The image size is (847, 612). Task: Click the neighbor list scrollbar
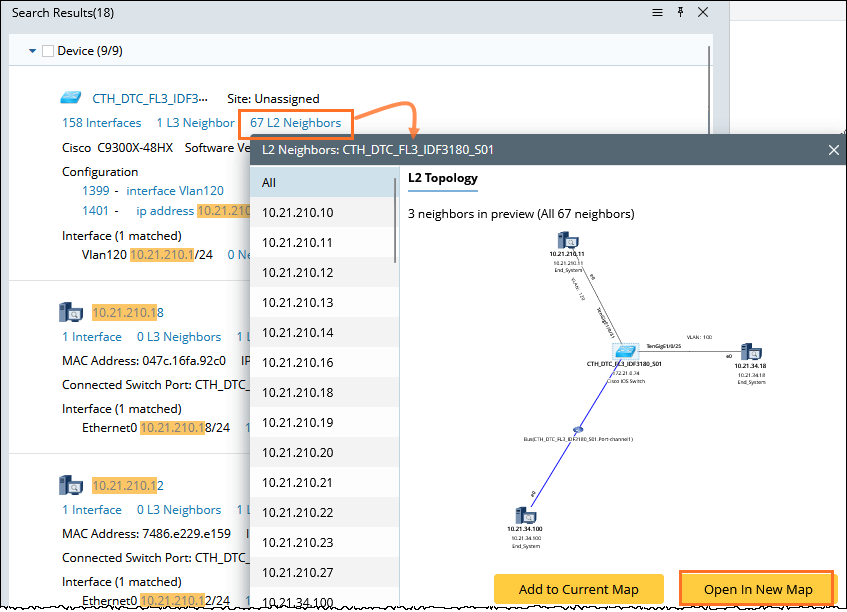(x=395, y=220)
